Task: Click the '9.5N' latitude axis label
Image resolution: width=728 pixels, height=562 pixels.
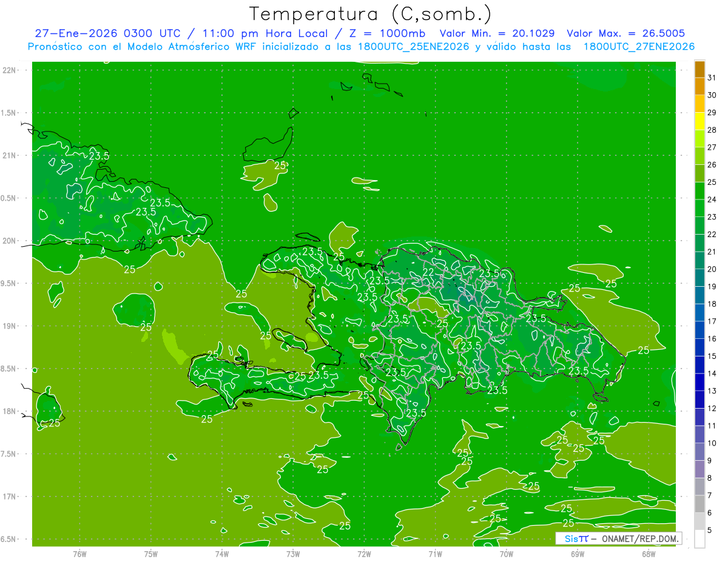Action: (x=10, y=284)
